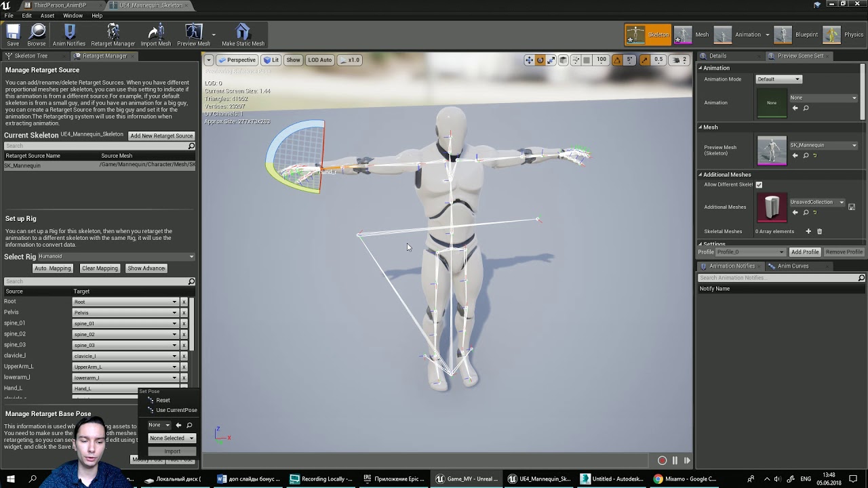Image resolution: width=868 pixels, height=488 pixels.
Task: Click Show Advanced button
Action: pos(146,268)
